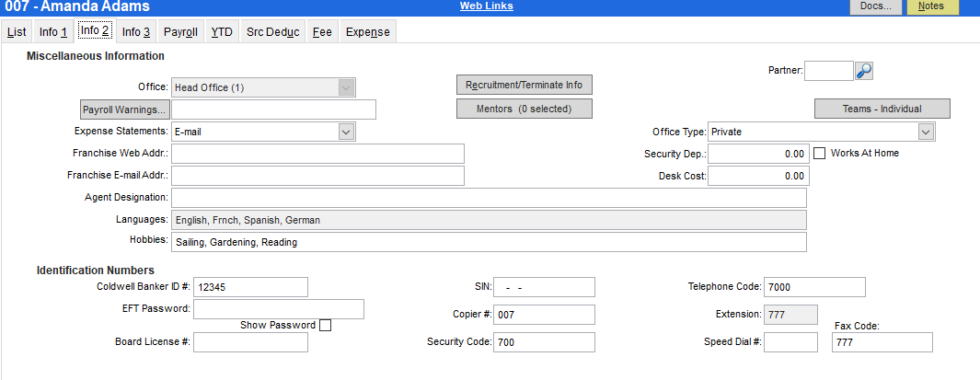Open the Mentors selection button
The image size is (980, 380).
pyautogui.click(x=524, y=109)
